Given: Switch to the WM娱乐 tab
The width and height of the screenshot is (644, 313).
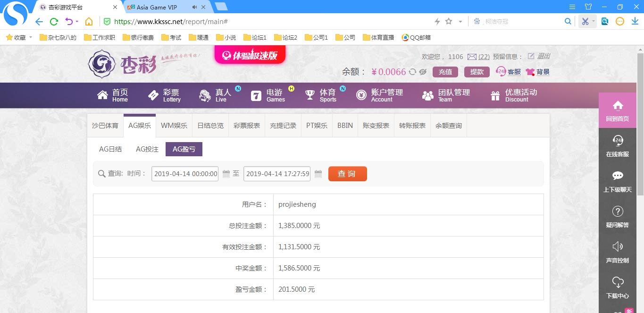Looking at the screenshot, I should click(x=174, y=126).
